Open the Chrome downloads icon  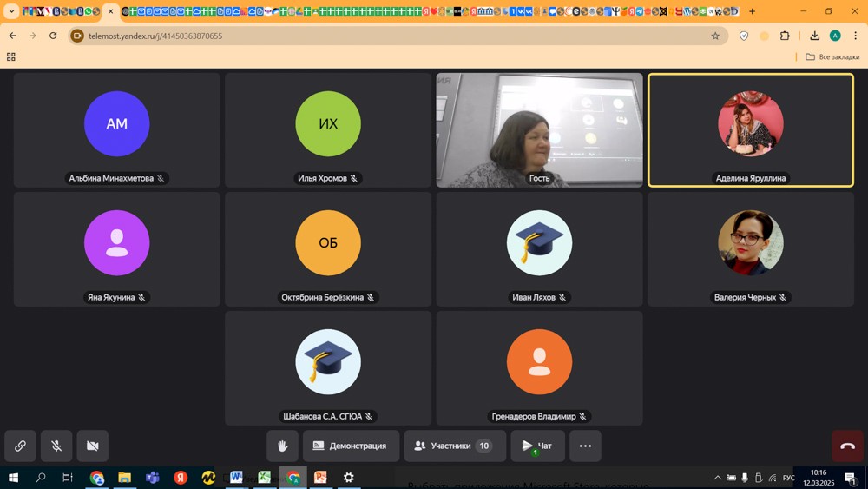[814, 36]
